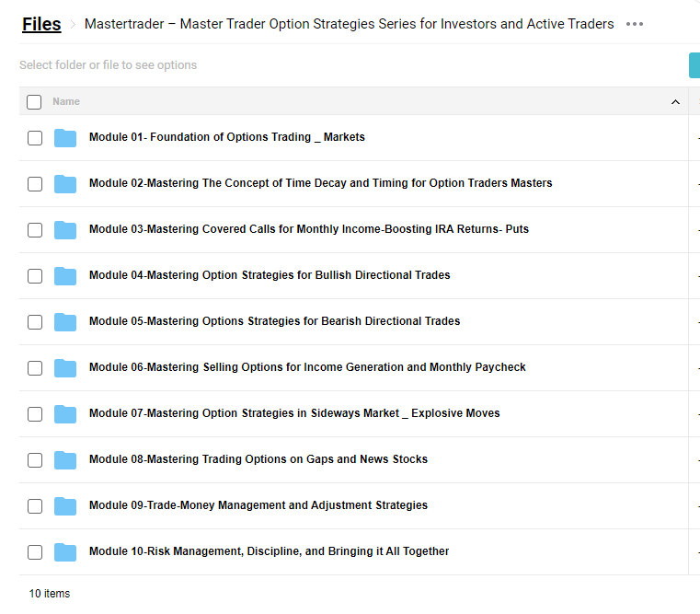Open Module 04-Mastering Option Strategies for Bullish Trades
700x614 pixels.
tap(270, 275)
